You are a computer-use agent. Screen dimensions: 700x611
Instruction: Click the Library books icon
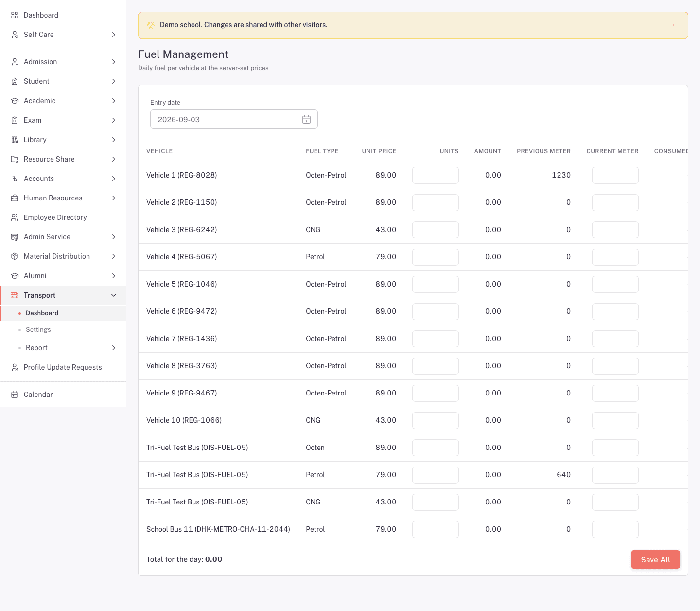(15, 140)
